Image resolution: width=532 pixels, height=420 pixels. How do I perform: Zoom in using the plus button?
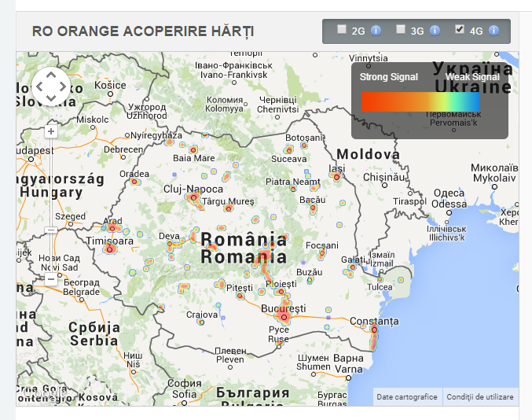pos(51,131)
